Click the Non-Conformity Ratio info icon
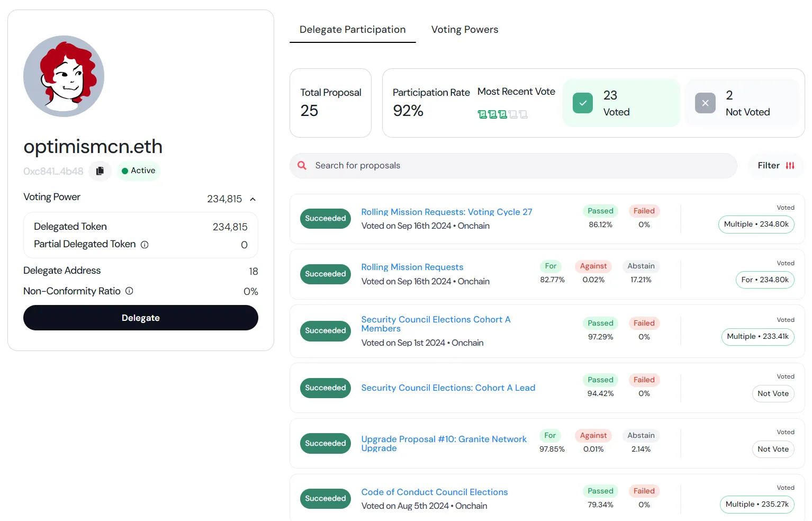The width and height of the screenshot is (812, 521). pyautogui.click(x=129, y=291)
